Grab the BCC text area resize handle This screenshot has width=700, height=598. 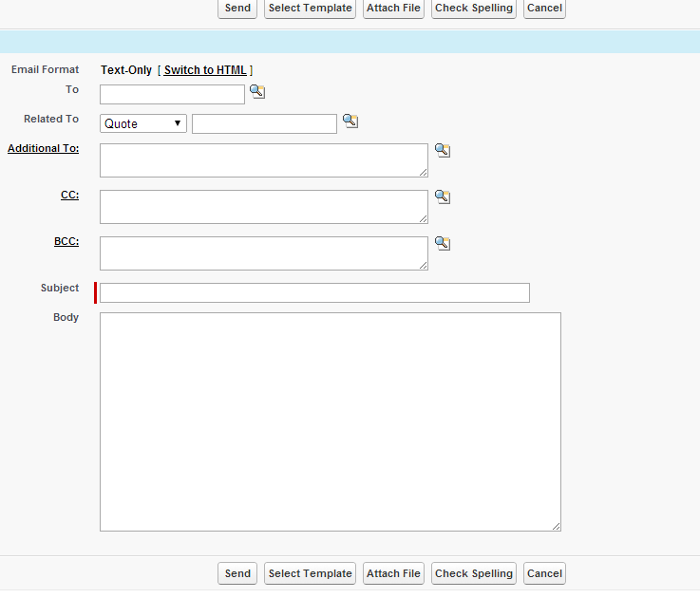tap(424, 265)
